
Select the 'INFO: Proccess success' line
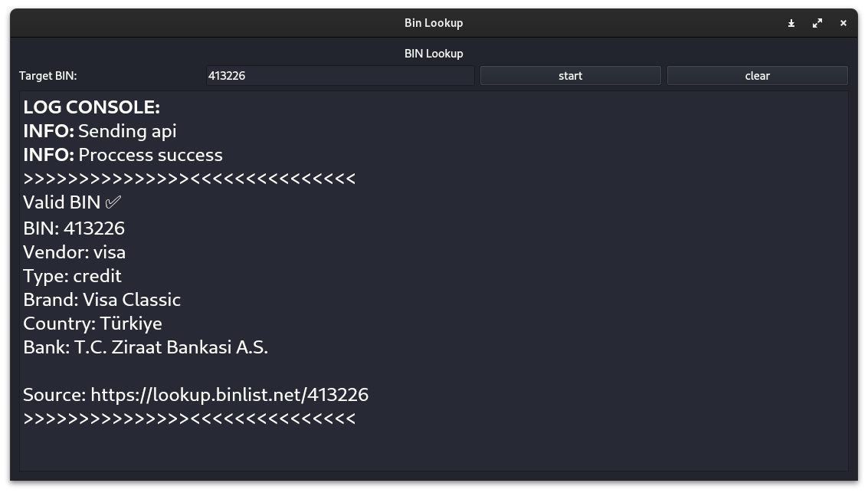(x=123, y=155)
